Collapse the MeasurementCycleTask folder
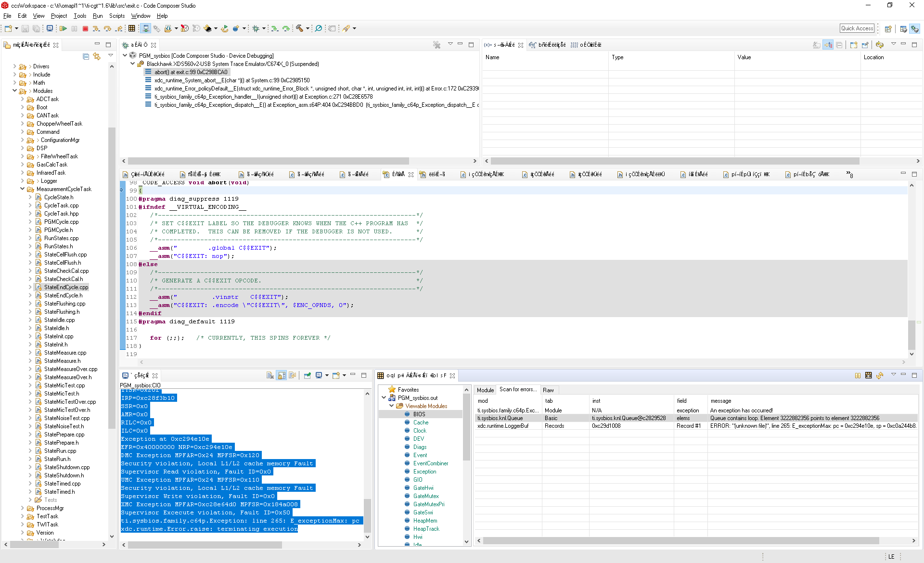924x563 pixels. (x=22, y=189)
